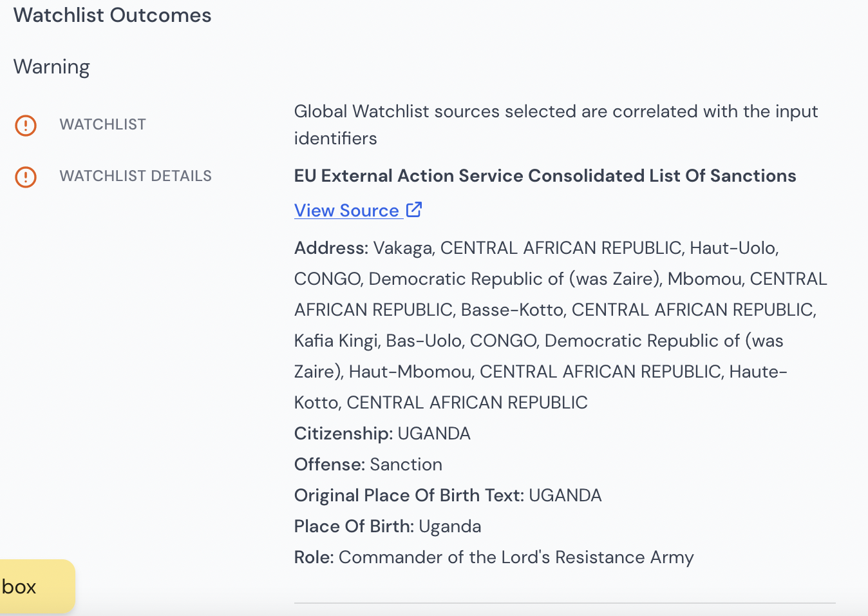Image resolution: width=868 pixels, height=616 pixels.
Task: Click the Global Watchlist sources description text
Action: (x=556, y=124)
